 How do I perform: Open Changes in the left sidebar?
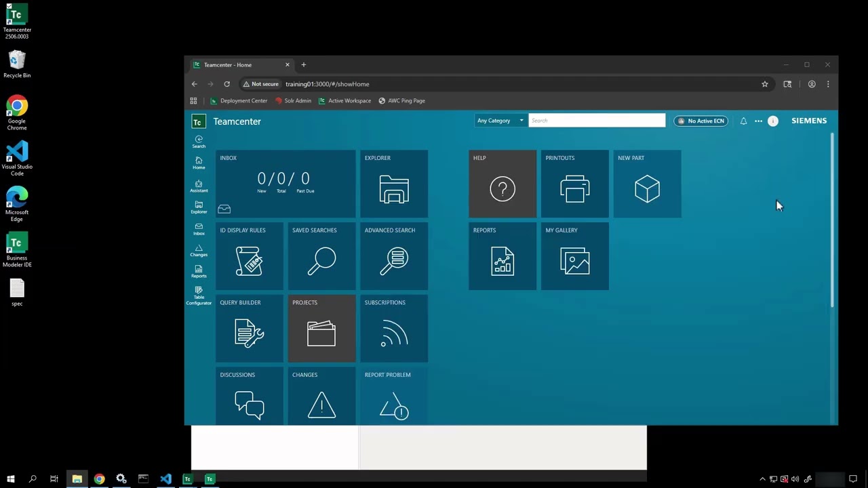pyautogui.click(x=199, y=251)
